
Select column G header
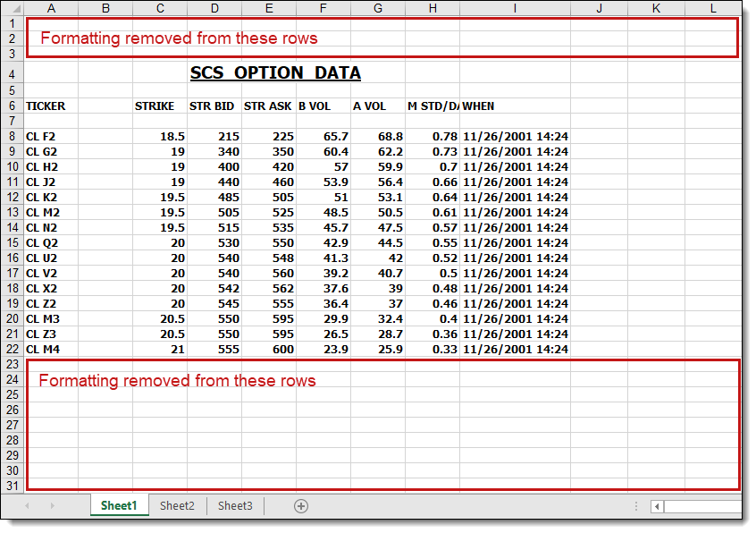(378, 8)
